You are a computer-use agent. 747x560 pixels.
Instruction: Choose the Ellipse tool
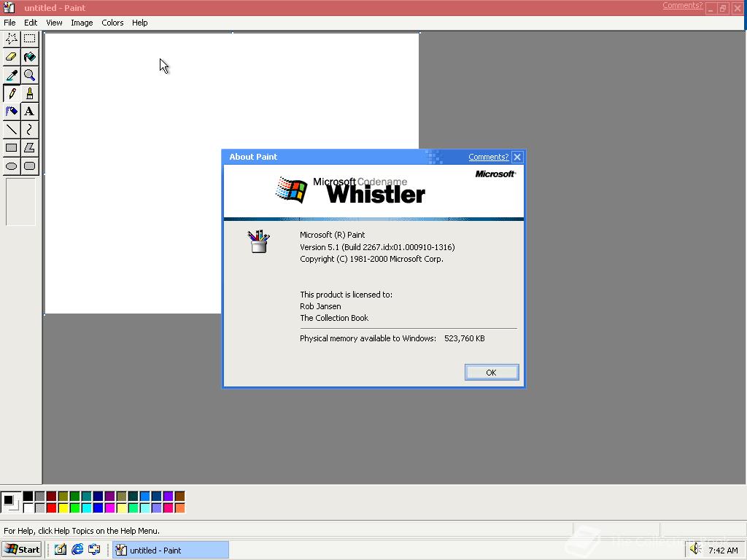click(12, 166)
